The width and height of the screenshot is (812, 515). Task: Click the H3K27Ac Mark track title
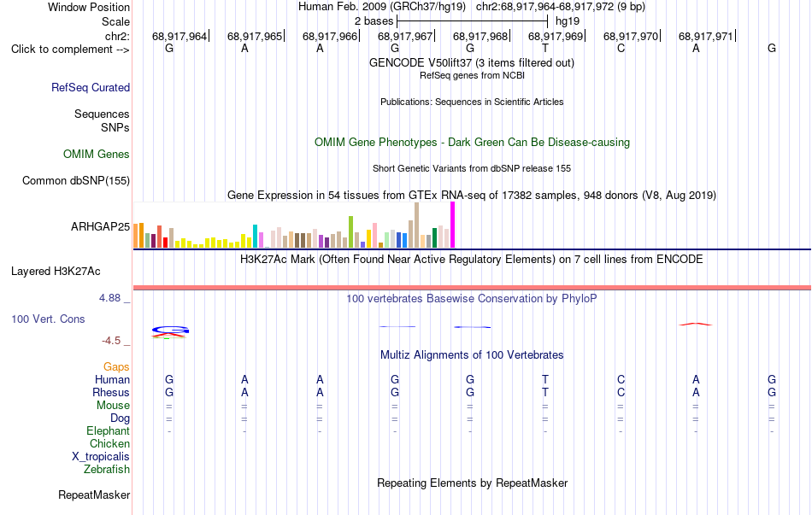472,260
